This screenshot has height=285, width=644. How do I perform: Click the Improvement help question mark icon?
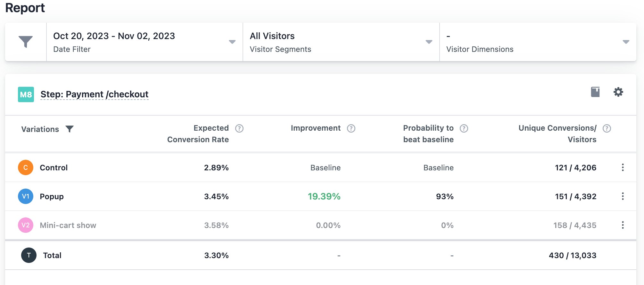coord(351,128)
